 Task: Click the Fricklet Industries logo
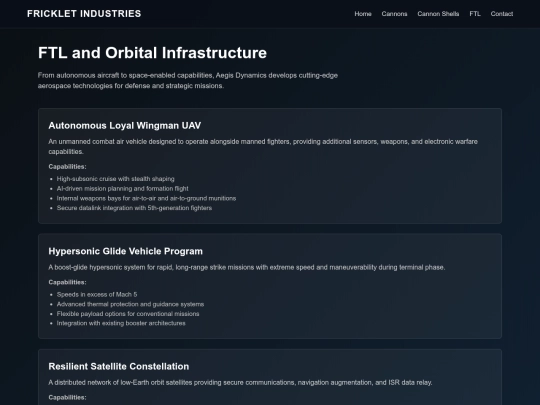[84, 14]
